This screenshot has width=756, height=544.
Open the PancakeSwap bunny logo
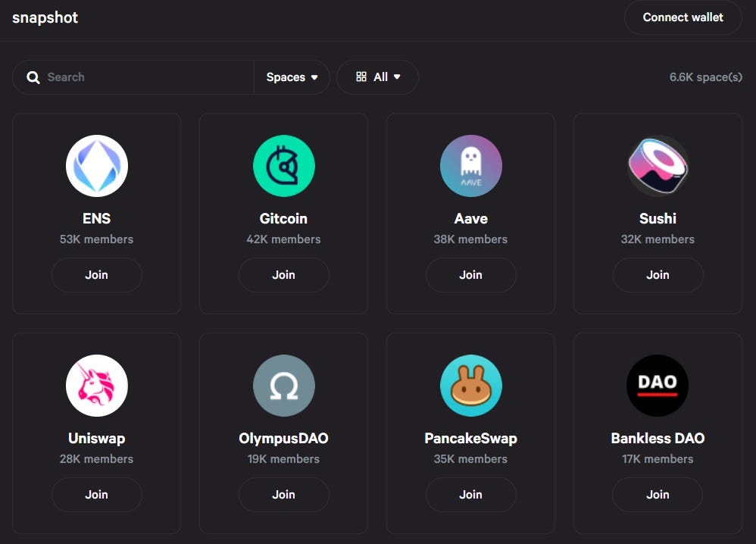(471, 386)
